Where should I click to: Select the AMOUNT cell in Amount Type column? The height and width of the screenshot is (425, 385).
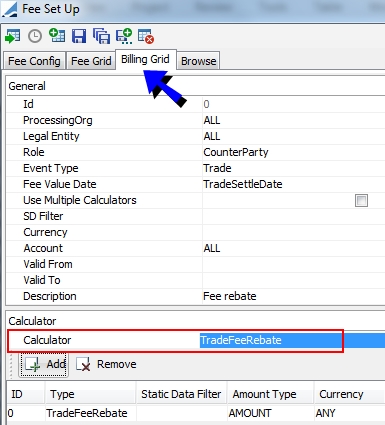(x=271, y=413)
